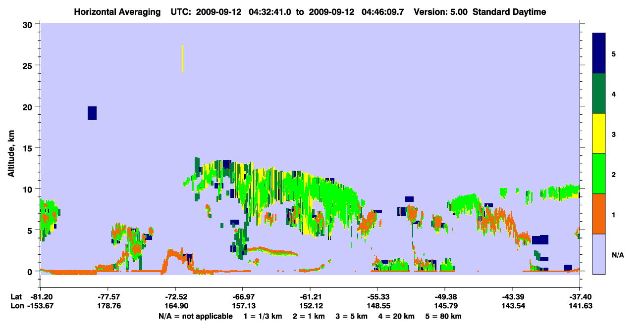
Task: Click latitude value -77.57
Action: point(108,297)
